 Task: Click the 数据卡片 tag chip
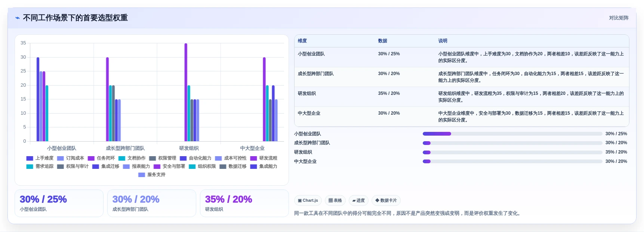(x=386, y=201)
